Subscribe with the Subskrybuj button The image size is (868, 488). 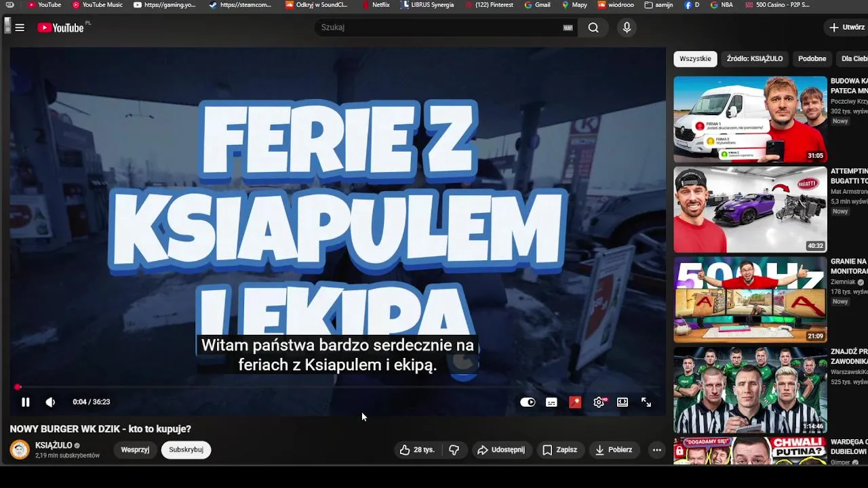tap(186, 449)
